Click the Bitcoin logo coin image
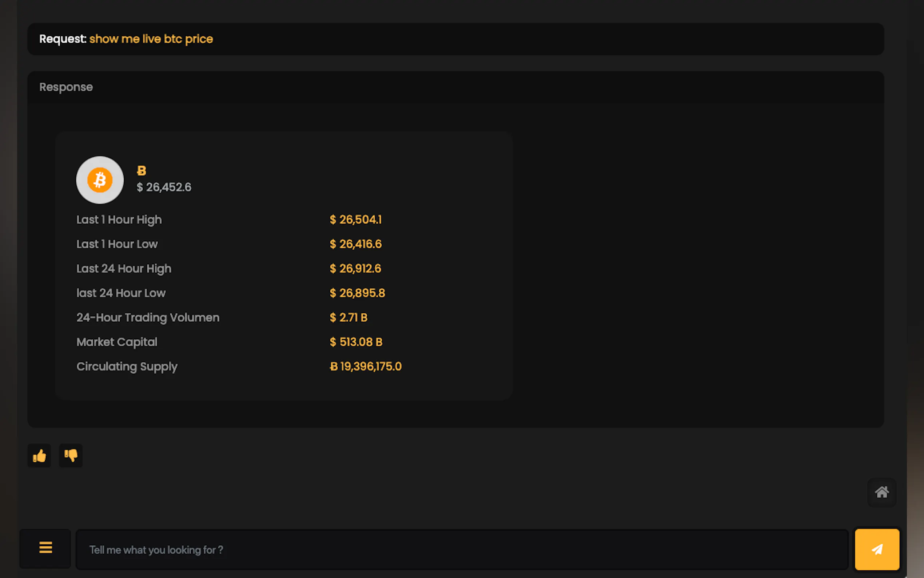924x578 pixels. [x=100, y=180]
